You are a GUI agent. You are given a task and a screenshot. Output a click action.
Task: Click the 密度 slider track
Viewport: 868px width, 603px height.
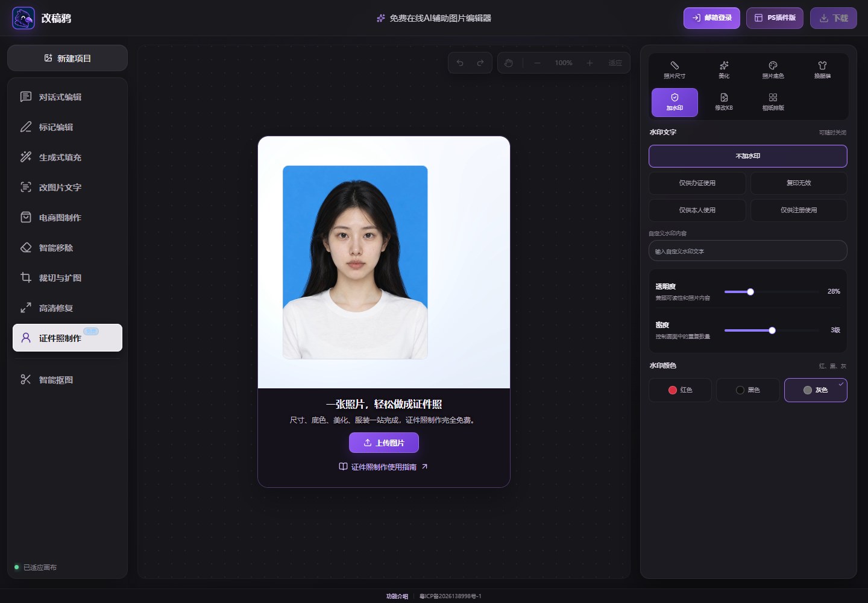pos(772,330)
